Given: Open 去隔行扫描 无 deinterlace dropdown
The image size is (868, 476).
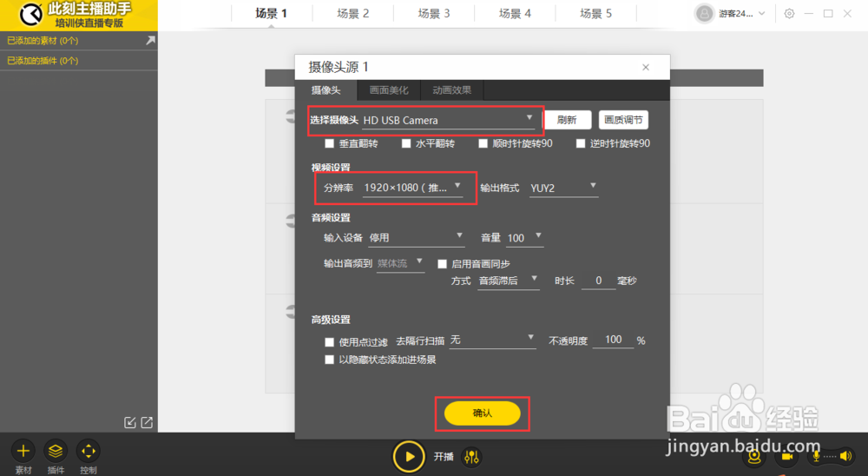Looking at the screenshot, I should coord(493,340).
